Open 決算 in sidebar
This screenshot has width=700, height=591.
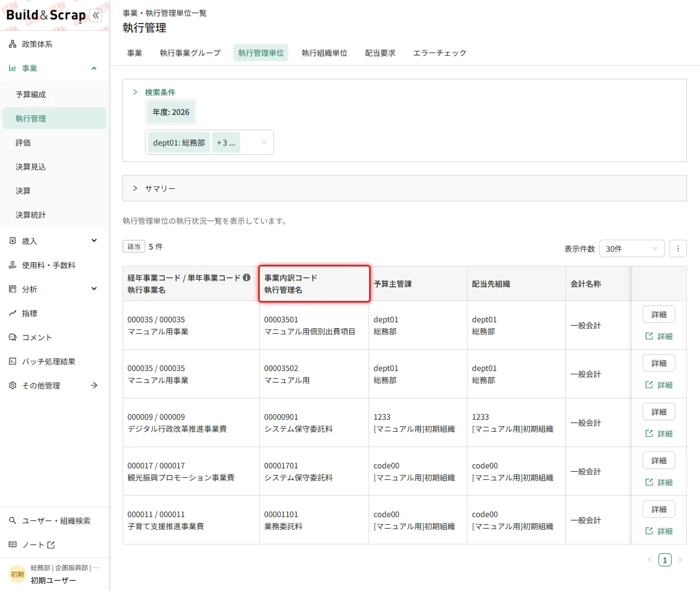click(54, 190)
